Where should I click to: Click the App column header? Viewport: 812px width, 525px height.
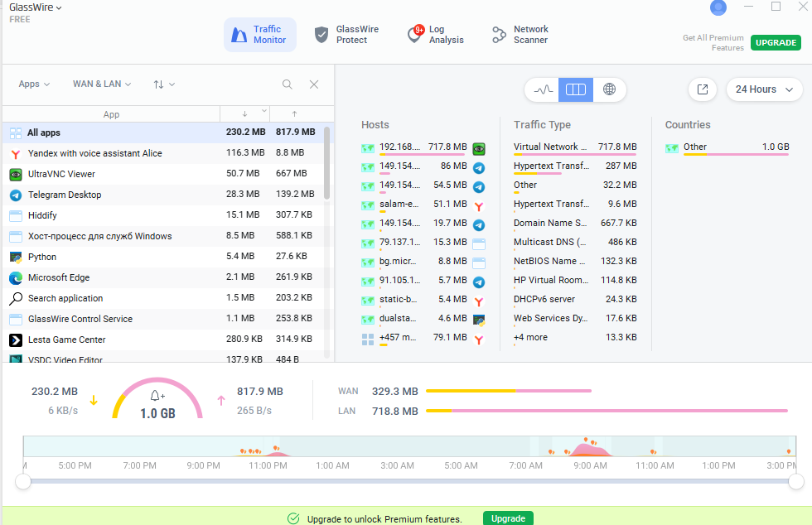click(111, 114)
